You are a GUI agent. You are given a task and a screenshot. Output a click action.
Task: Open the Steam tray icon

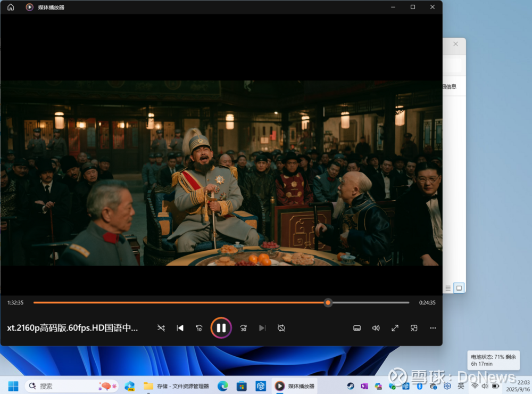tap(351, 386)
